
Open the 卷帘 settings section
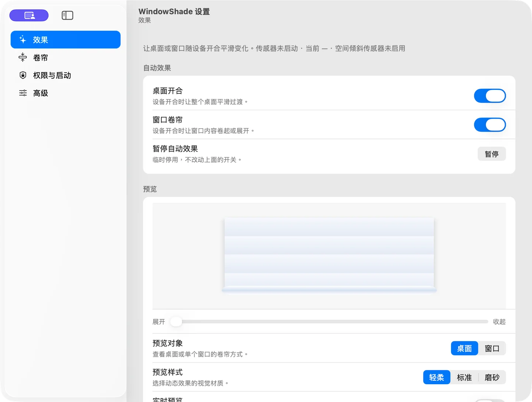click(65, 57)
